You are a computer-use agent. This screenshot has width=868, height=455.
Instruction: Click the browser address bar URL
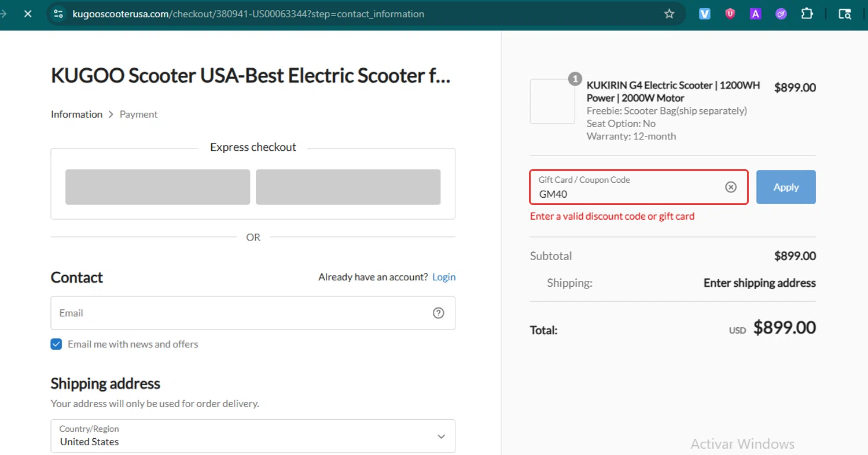(248, 13)
